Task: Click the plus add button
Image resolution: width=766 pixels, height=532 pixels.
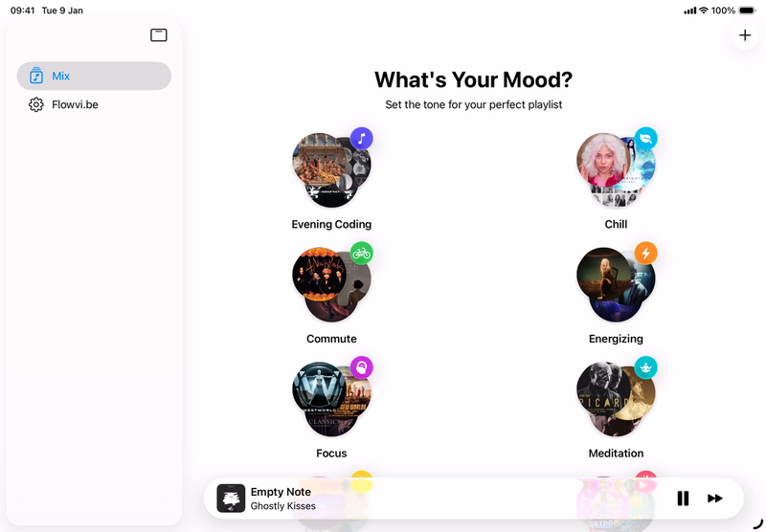Action: [745, 35]
